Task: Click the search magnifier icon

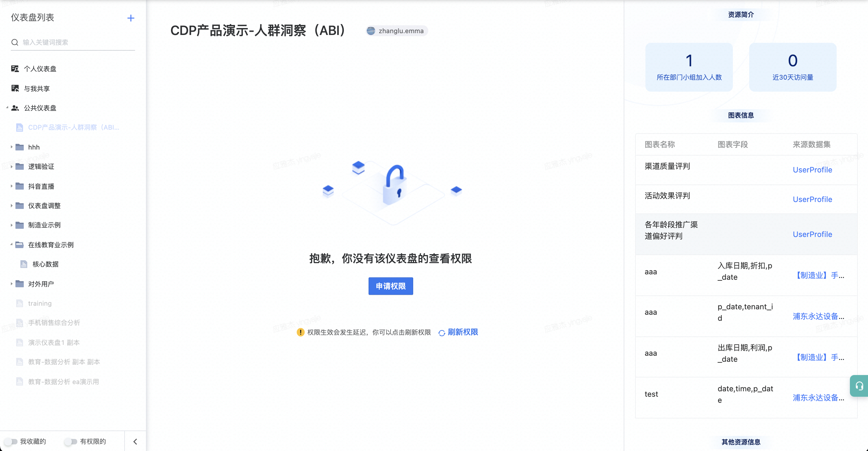Action: click(15, 43)
